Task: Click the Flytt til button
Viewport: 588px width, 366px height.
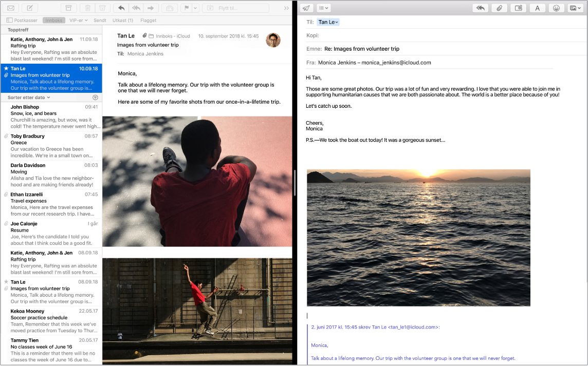Action: pyautogui.click(x=235, y=8)
